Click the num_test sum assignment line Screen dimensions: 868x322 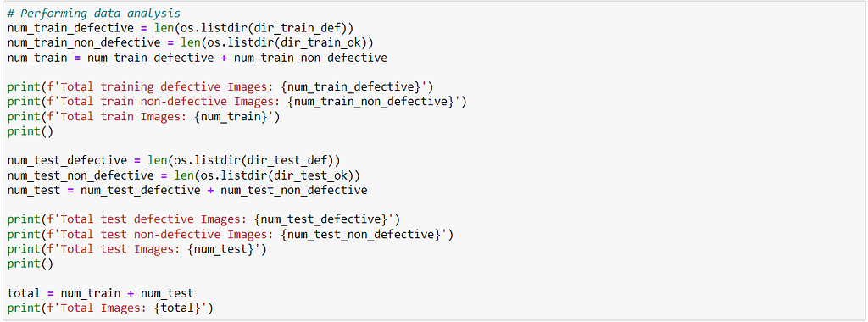[x=187, y=191]
